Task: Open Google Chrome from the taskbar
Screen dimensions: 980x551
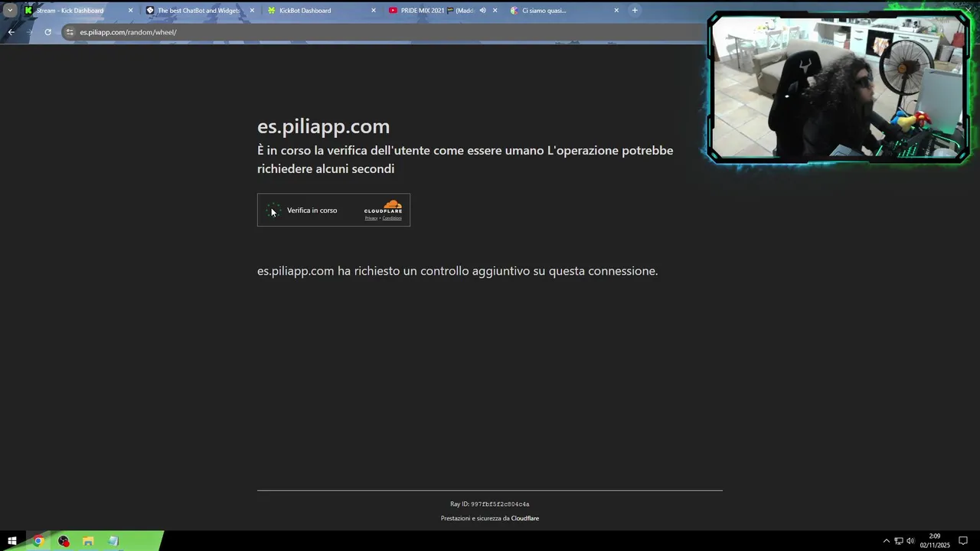Action: (38, 541)
